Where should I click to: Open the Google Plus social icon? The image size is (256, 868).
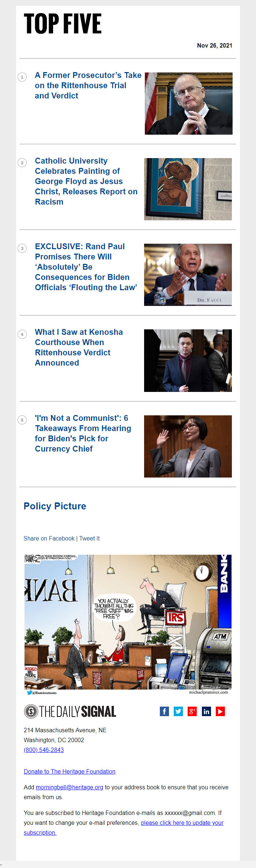coord(192,711)
